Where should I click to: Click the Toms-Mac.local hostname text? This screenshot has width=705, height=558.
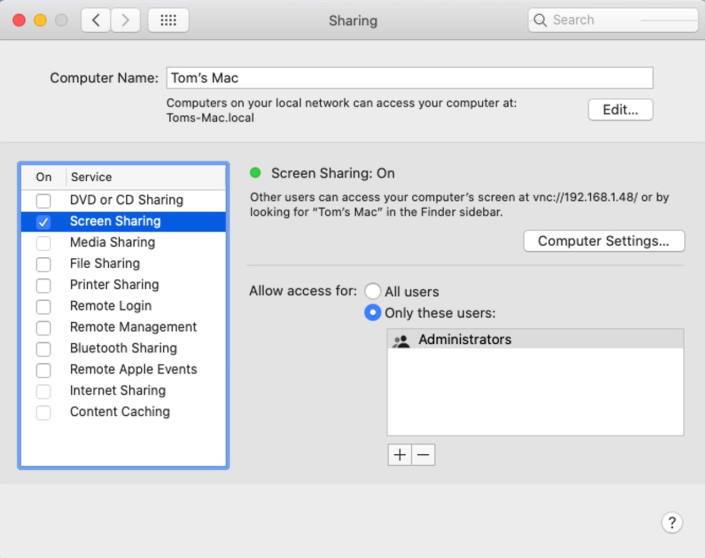click(x=210, y=118)
